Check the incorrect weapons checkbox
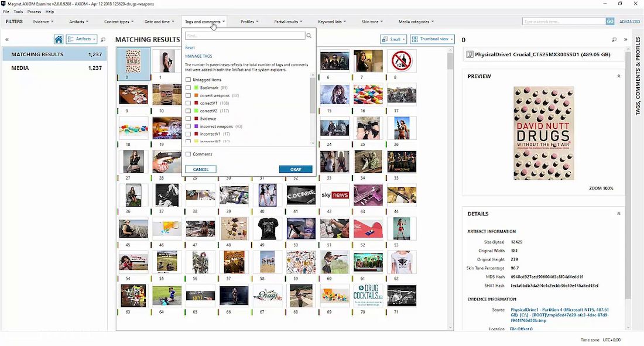The height and width of the screenshot is (346, 644). click(188, 126)
